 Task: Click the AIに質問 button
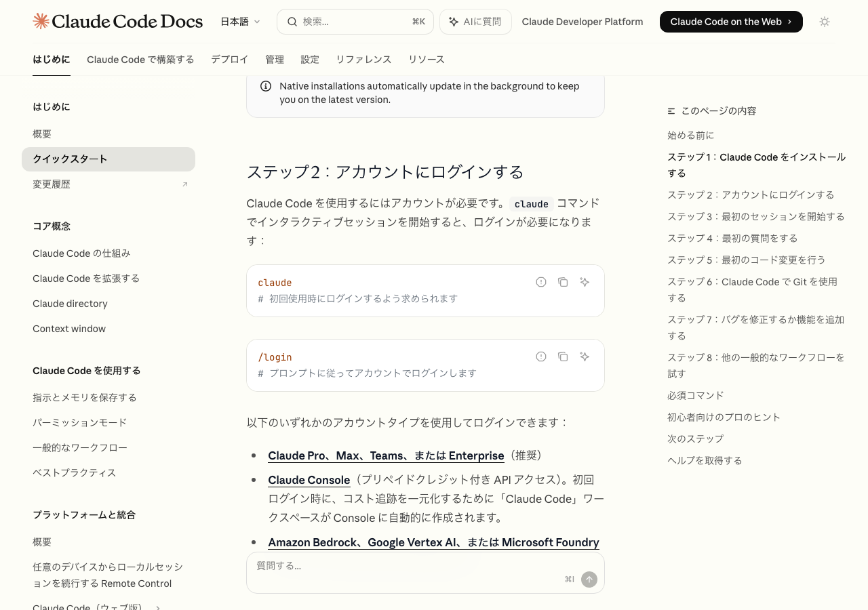[x=475, y=22]
